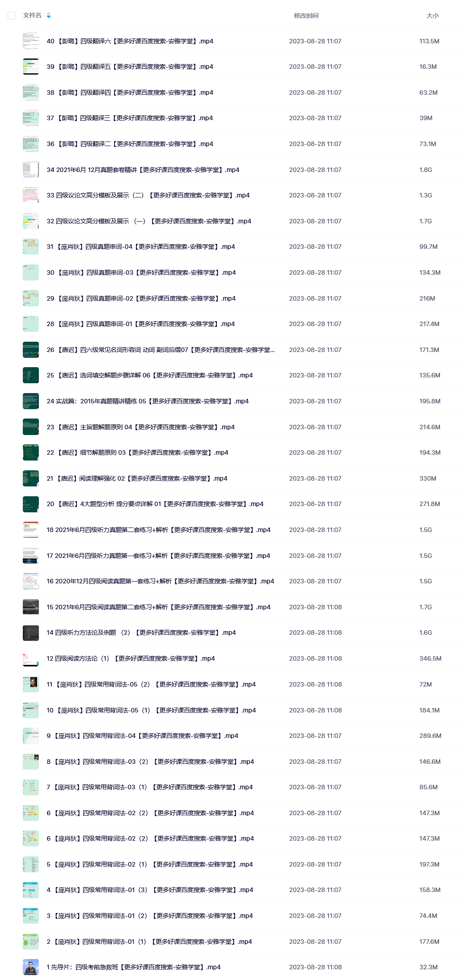Open video thumbnail for 1 先导片 四级考前急救班
The height and width of the screenshot is (980, 465).
pos(31,967)
